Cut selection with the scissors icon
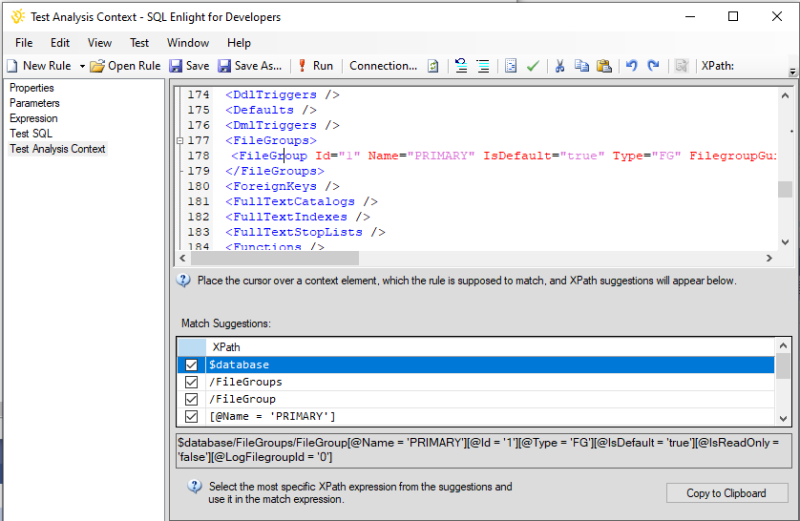 click(x=560, y=66)
